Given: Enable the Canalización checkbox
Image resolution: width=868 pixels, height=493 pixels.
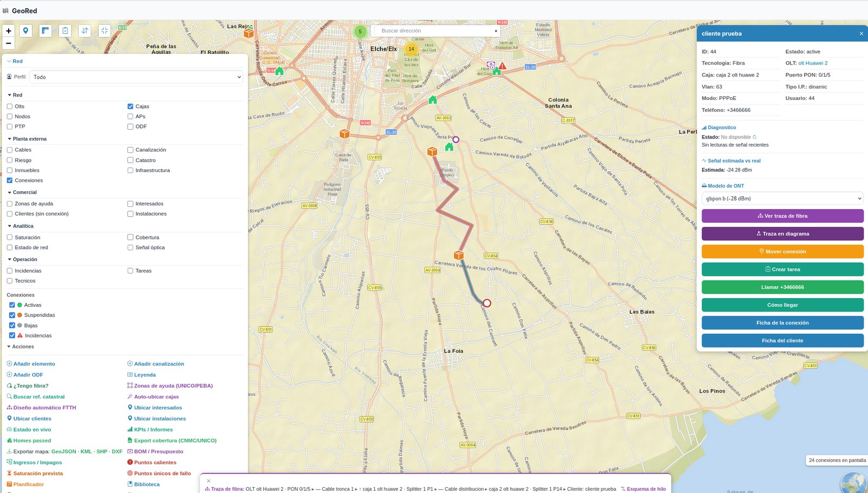Looking at the screenshot, I should 130,150.
